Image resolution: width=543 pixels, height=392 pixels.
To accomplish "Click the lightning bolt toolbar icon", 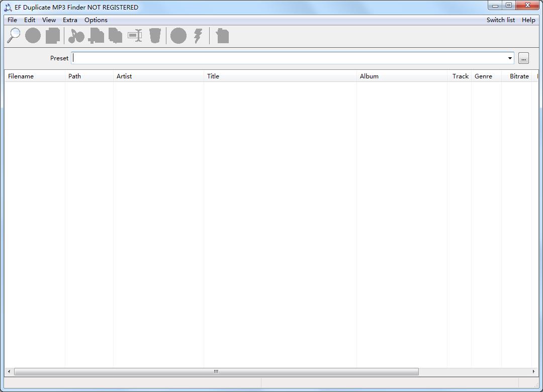I will coord(198,36).
